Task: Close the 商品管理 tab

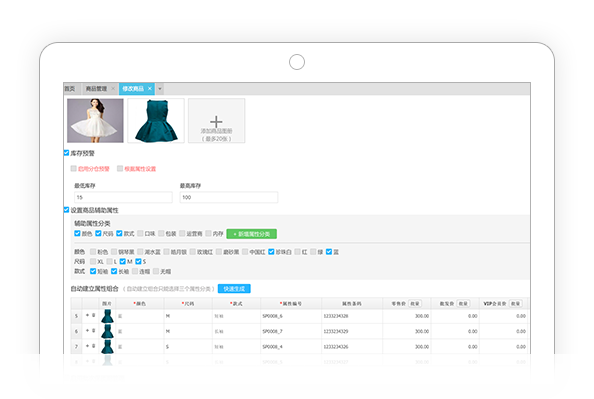Action: pyautogui.click(x=113, y=89)
